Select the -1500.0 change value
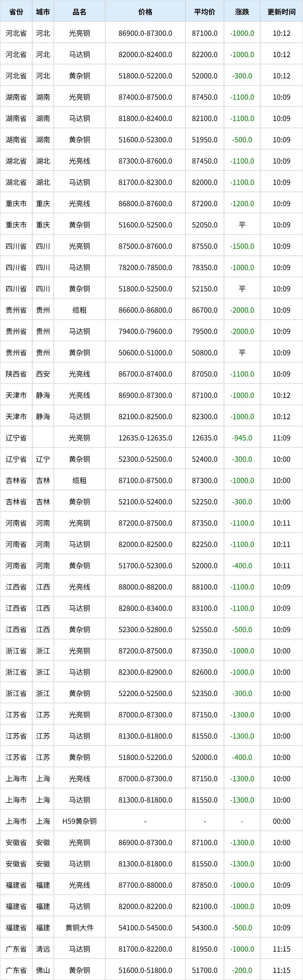303x980 pixels. 242,246
